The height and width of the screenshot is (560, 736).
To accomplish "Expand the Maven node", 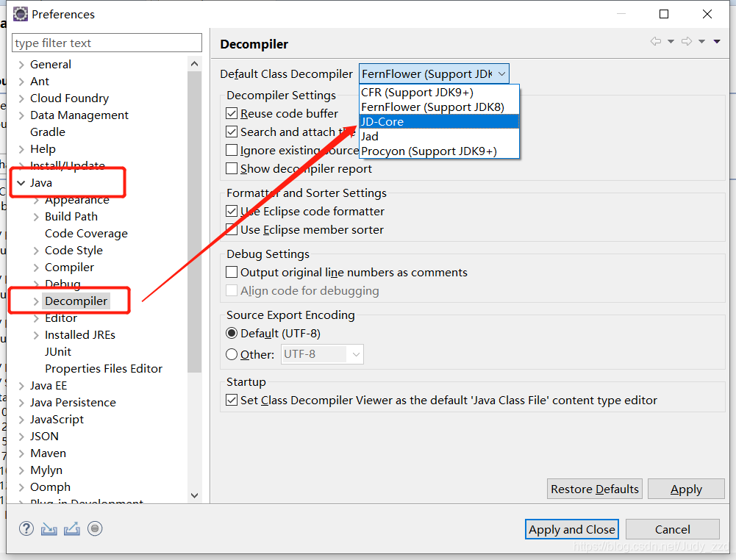I will (21, 453).
